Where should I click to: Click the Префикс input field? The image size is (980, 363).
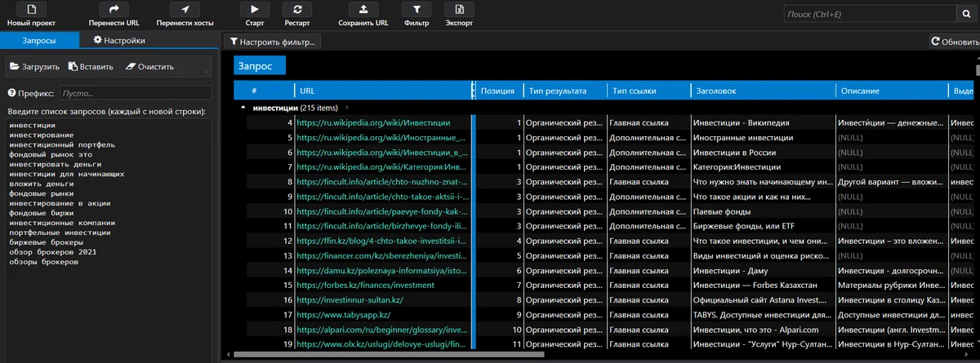(x=135, y=94)
